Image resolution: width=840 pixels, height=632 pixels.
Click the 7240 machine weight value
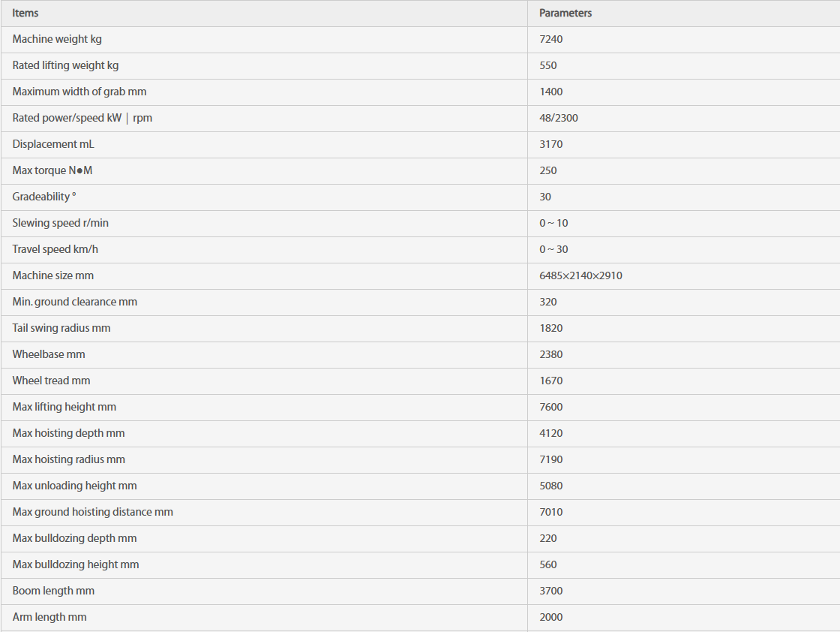(x=550, y=39)
